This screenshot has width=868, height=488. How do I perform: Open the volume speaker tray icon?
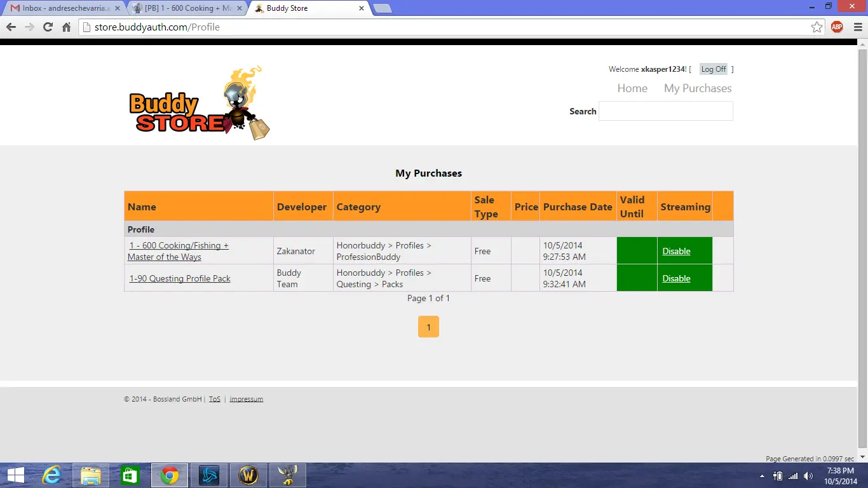pos(808,476)
